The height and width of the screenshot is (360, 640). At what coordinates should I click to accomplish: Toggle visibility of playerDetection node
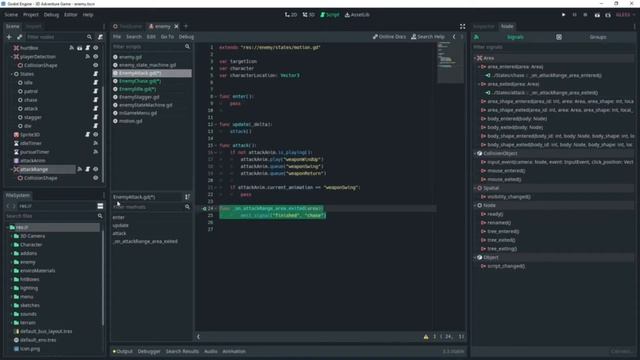pyautogui.click(x=96, y=56)
